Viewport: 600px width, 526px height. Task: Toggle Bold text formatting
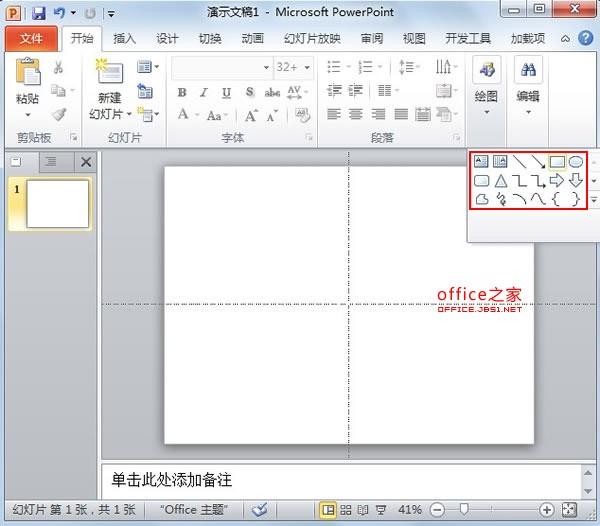pos(182,92)
